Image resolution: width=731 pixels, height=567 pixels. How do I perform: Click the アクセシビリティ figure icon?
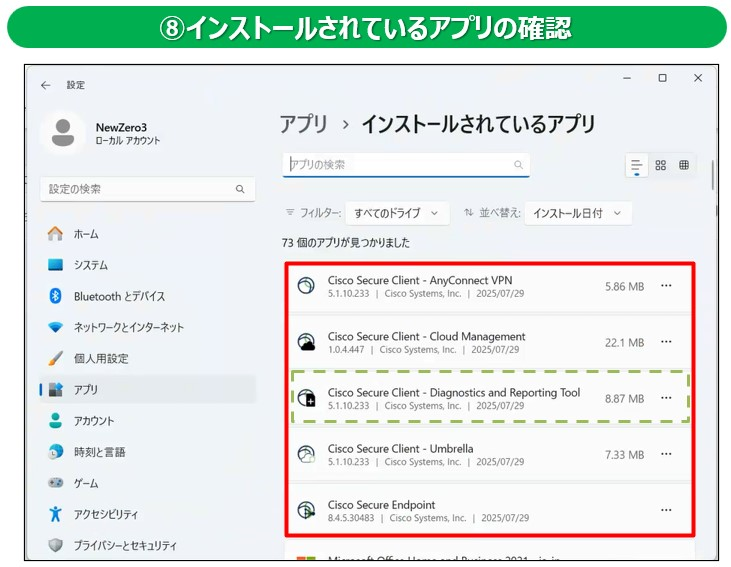click(55, 514)
